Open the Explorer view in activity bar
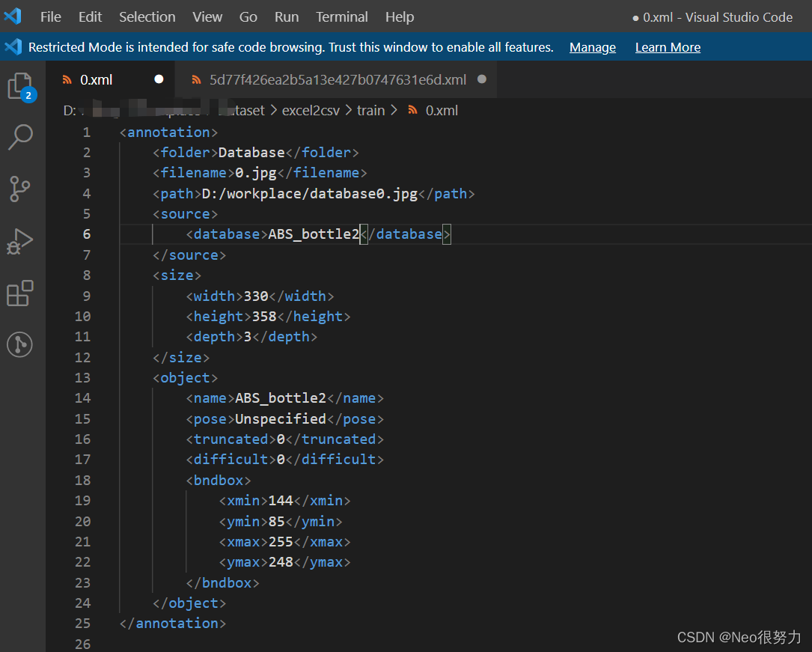This screenshot has height=652, width=812. 21,86
